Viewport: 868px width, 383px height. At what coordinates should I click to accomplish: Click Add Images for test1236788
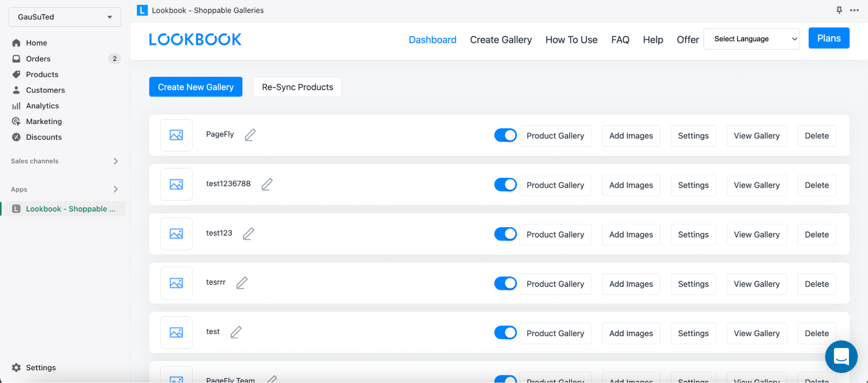pos(631,185)
